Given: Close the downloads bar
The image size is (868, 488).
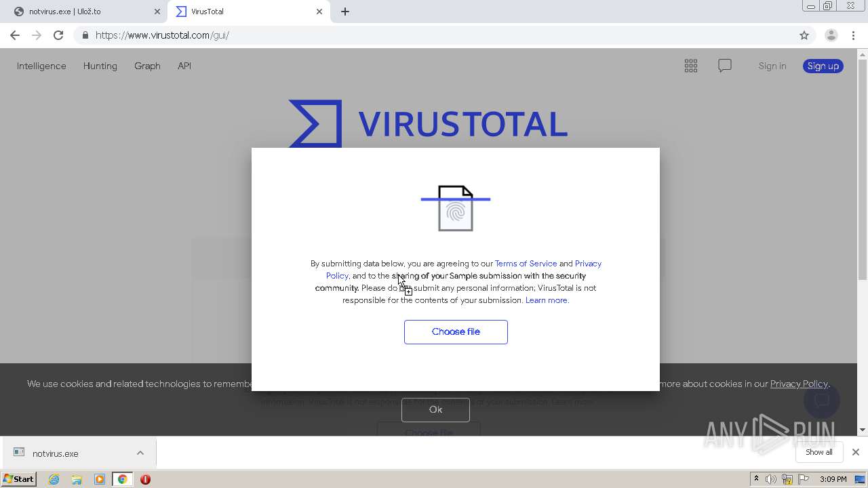Looking at the screenshot, I should click(x=856, y=452).
